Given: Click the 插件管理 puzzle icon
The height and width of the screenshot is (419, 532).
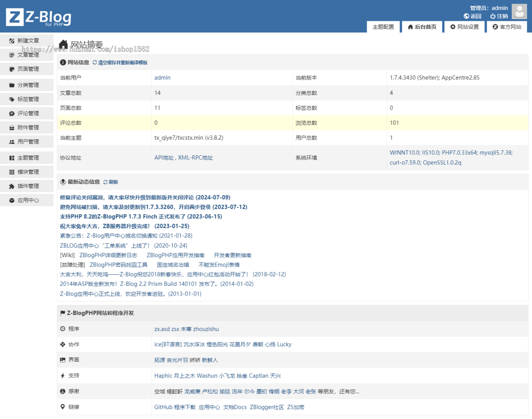Looking at the screenshot, I should pos(12,186).
